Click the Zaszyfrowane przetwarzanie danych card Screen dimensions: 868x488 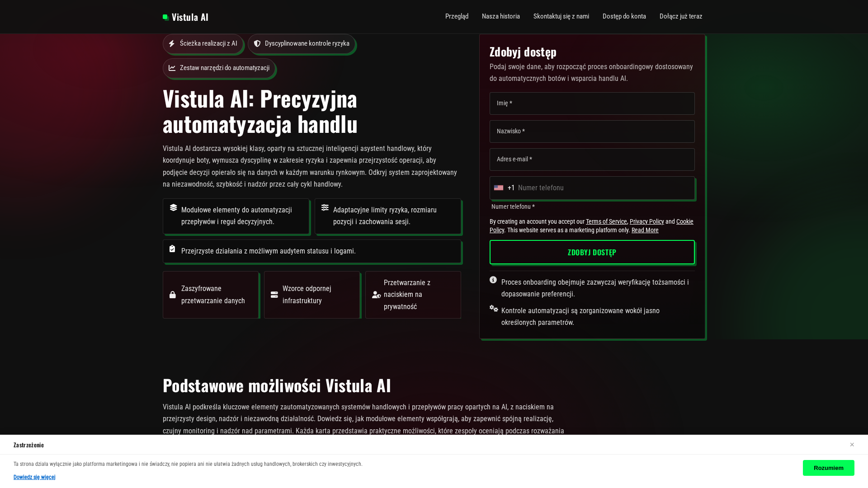[211, 295]
